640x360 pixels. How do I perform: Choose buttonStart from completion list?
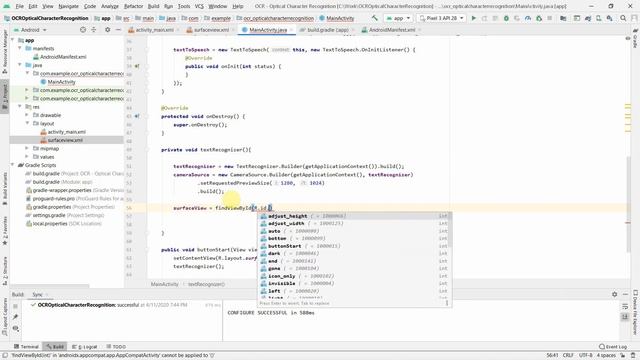[x=354, y=246]
